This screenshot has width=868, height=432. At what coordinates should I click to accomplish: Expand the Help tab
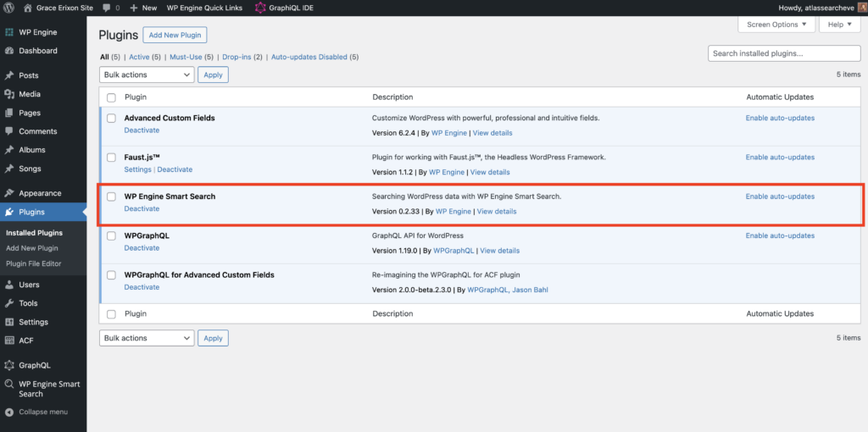point(839,25)
